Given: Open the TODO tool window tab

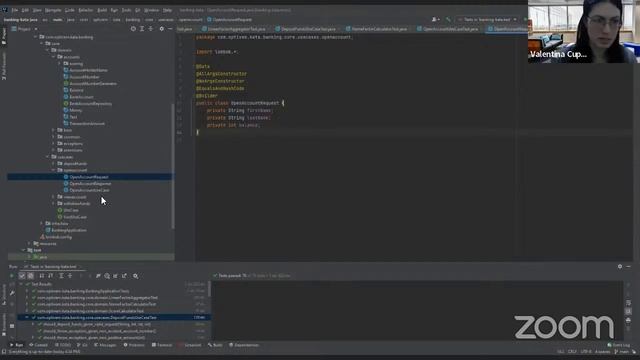Looking at the screenshot, I should click(x=63, y=345).
